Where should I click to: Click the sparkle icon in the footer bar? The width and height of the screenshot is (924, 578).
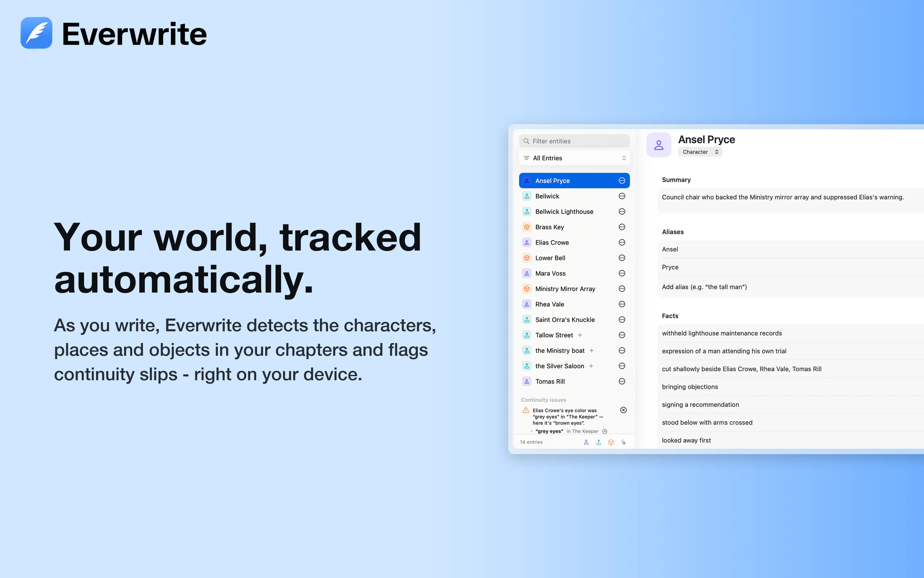623,442
